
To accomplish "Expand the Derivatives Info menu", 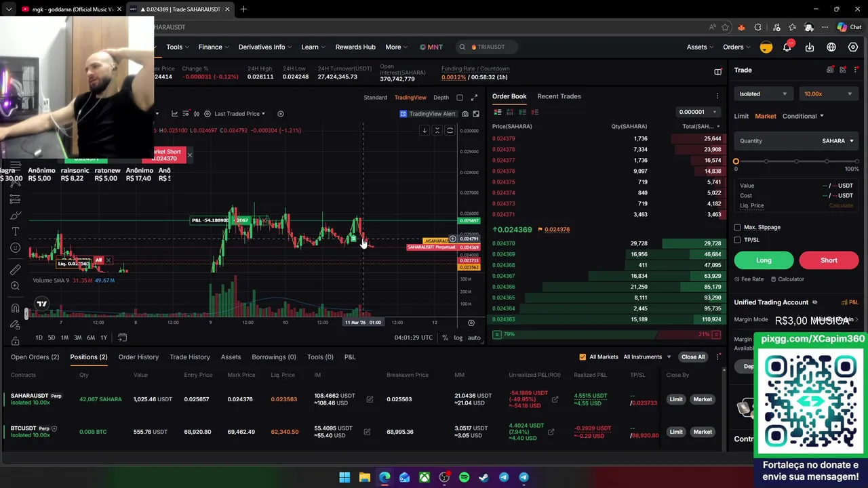I will click(x=265, y=47).
